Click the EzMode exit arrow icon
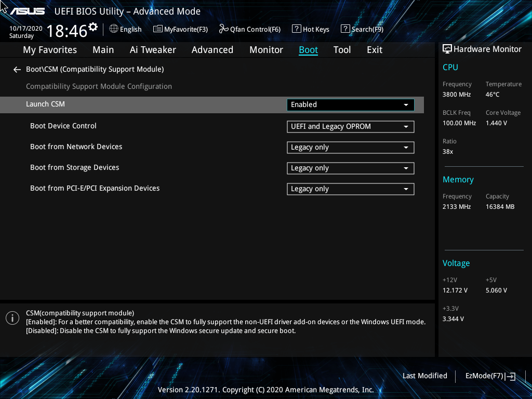This screenshot has width=532, height=399. click(510, 376)
